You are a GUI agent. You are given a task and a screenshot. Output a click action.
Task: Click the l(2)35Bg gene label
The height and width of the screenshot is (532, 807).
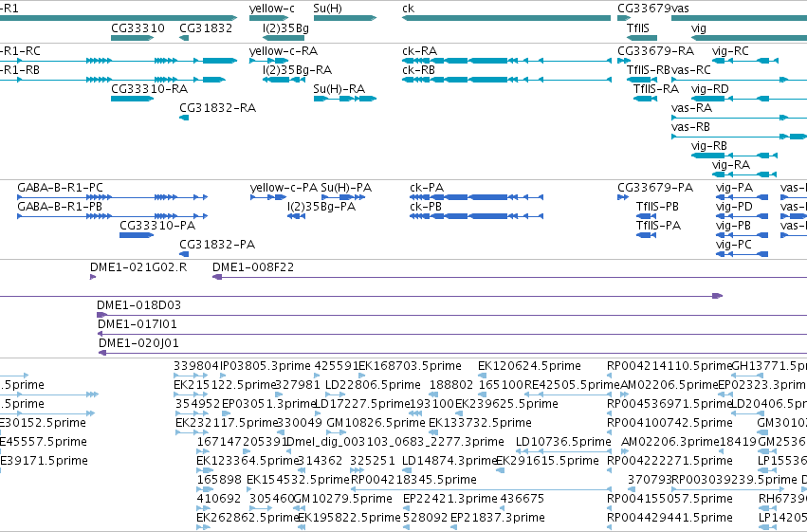tap(285, 28)
